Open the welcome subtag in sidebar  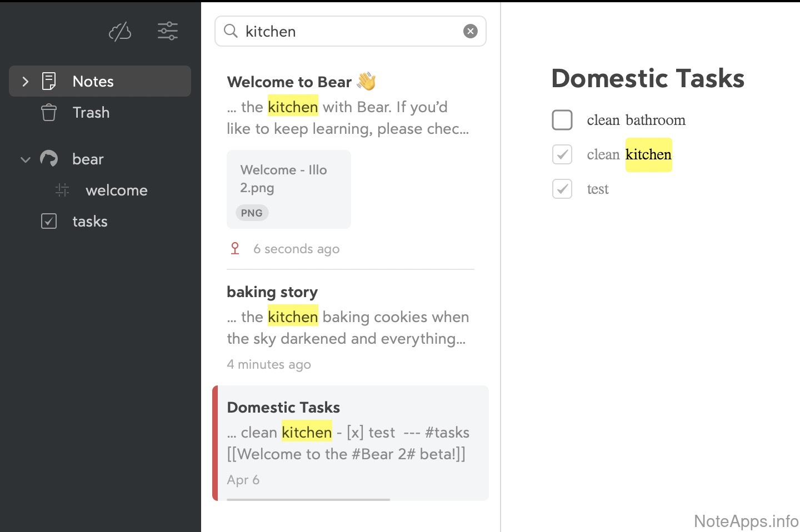pos(117,190)
